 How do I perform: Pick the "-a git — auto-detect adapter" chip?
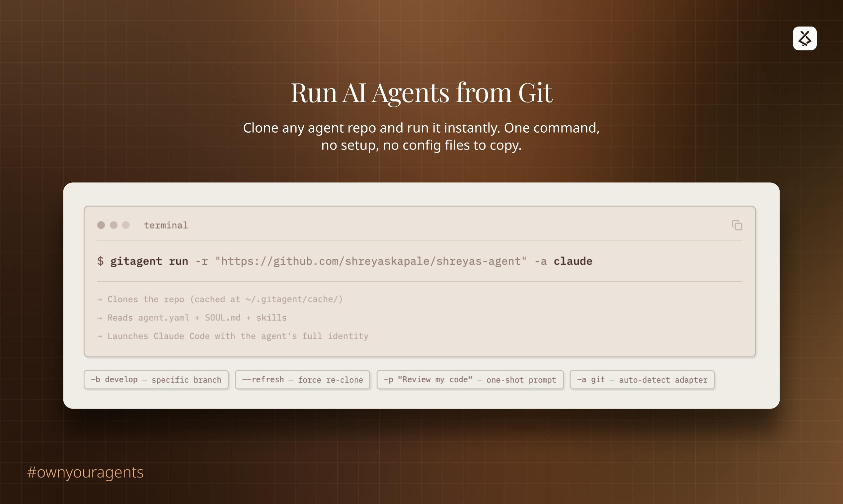point(642,380)
